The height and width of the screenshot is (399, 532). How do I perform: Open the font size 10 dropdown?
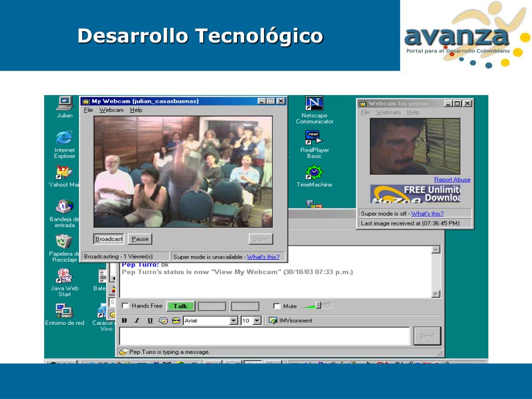tap(257, 321)
